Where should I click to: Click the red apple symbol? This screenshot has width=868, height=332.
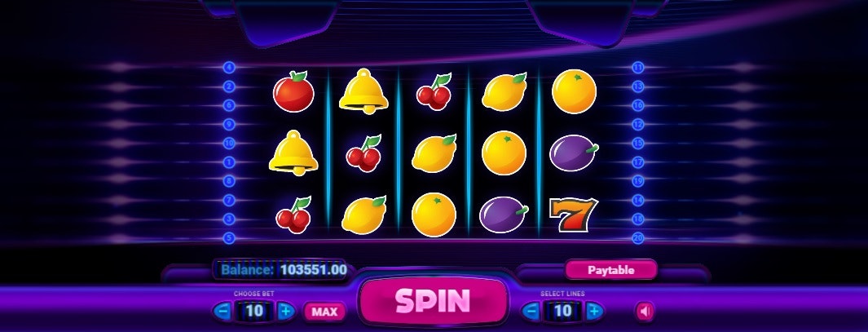(x=293, y=91)
